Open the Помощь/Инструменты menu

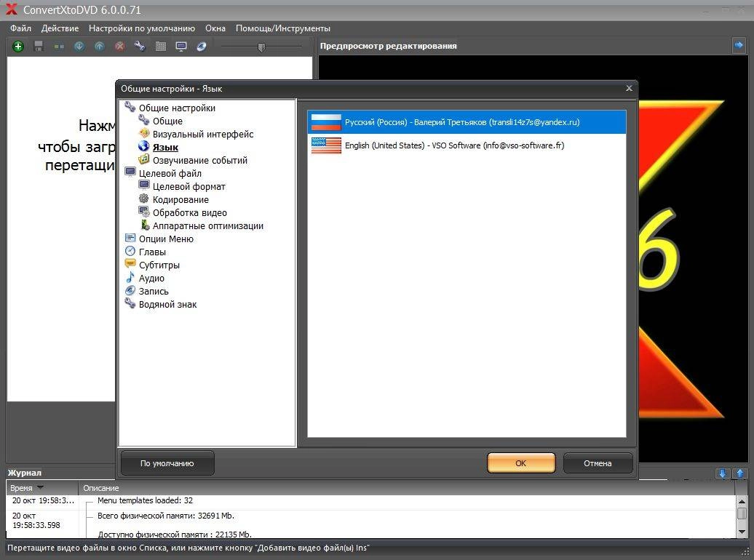pos(282,28)
